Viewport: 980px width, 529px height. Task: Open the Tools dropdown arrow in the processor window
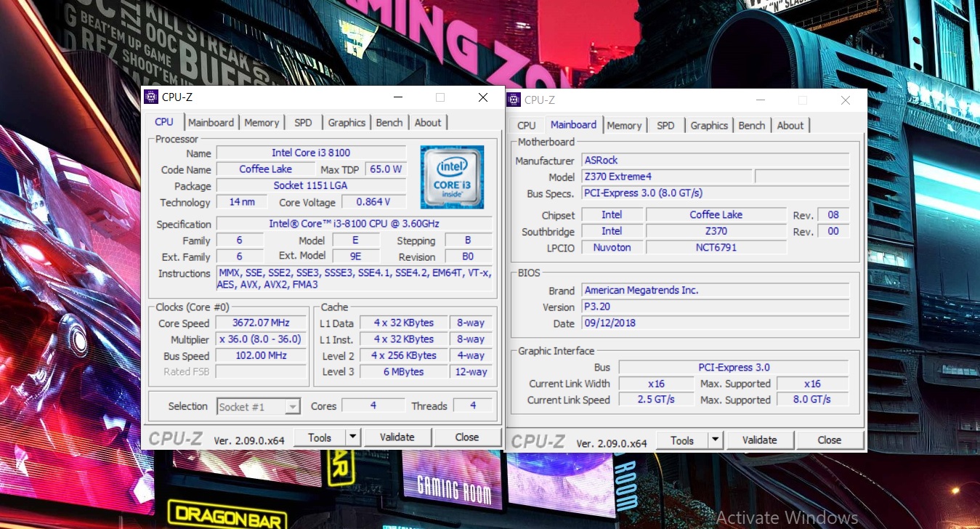352,437
